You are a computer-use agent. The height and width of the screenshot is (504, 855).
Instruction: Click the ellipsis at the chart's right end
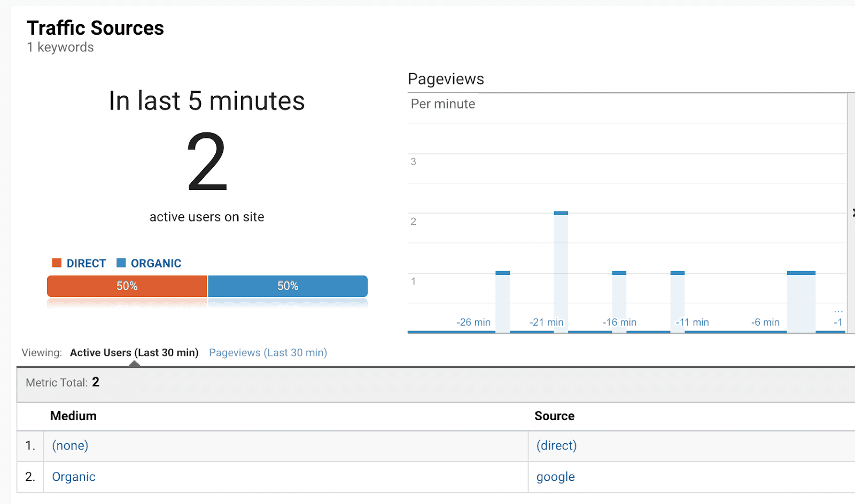pos(838,311)
